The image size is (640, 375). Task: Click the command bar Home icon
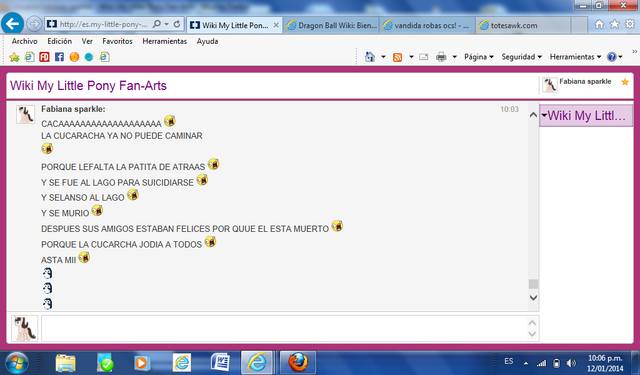click(x=370, y=57)
